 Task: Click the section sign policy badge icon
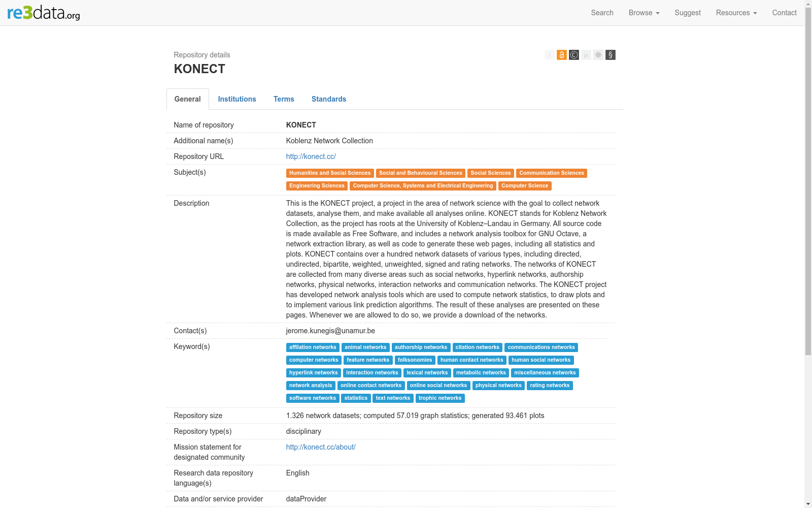[611, 55]
